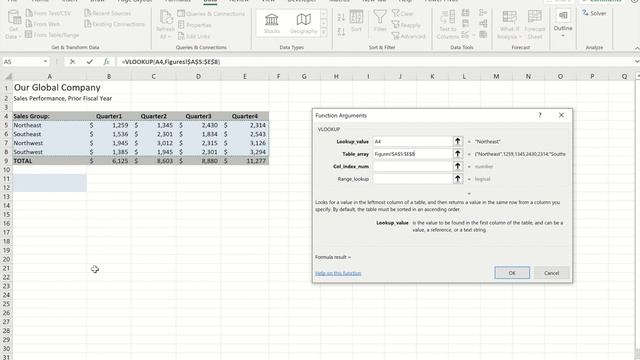Click Reapply filter

[406, 25]
